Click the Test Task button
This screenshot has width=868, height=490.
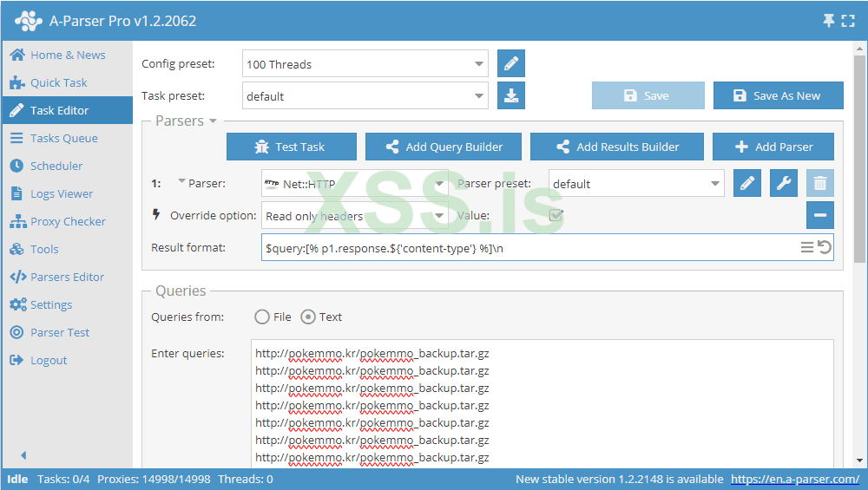pyautogui.click(x=291, y=147)
